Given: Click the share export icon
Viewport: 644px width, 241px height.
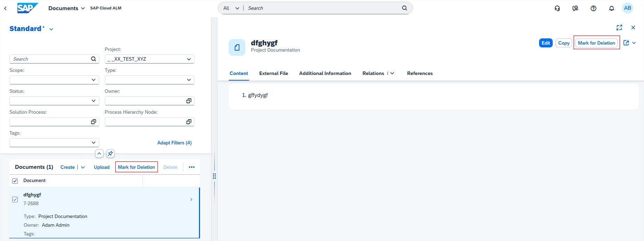Looking at the screenshot, I should tap(626, 43).
